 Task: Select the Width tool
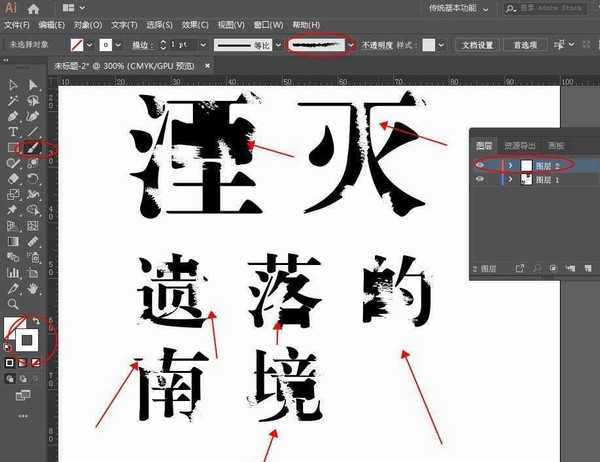pos(33,194)
